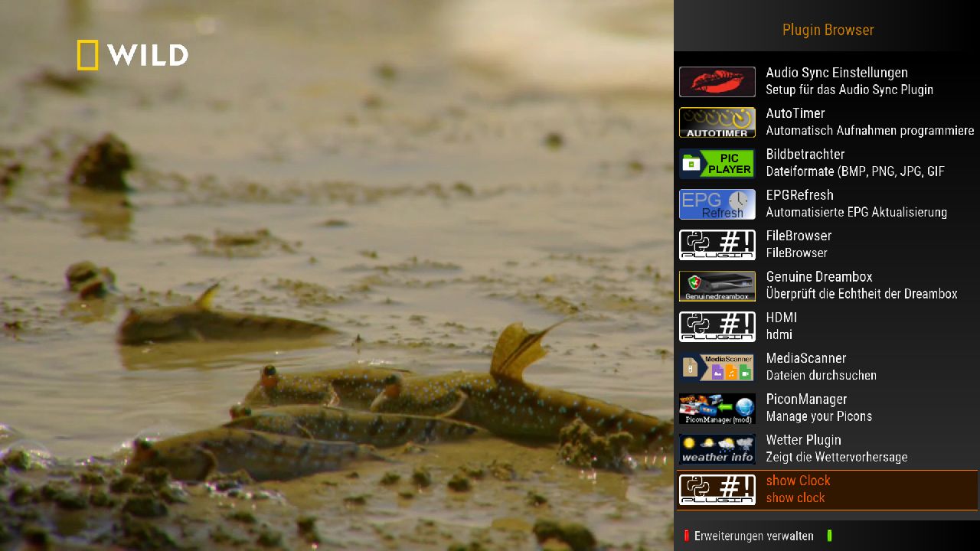
Task: Click the PiconManager icon
Action: (x=717, y=409)
